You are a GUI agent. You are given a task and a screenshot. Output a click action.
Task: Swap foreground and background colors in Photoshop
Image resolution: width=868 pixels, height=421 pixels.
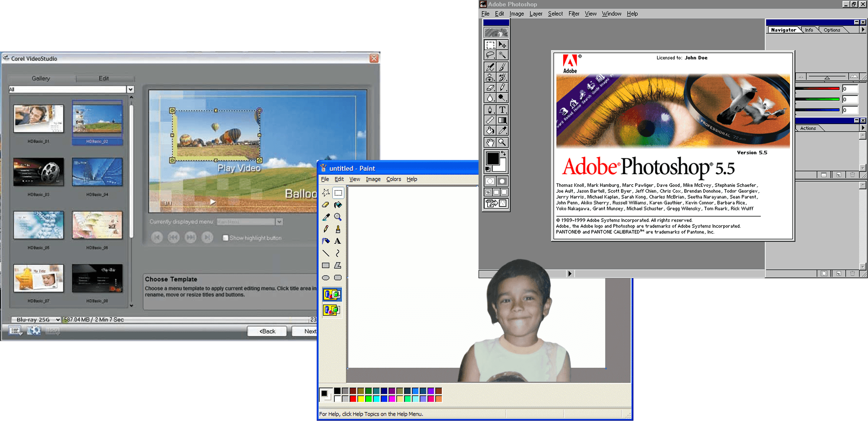[x=503, y=154]
